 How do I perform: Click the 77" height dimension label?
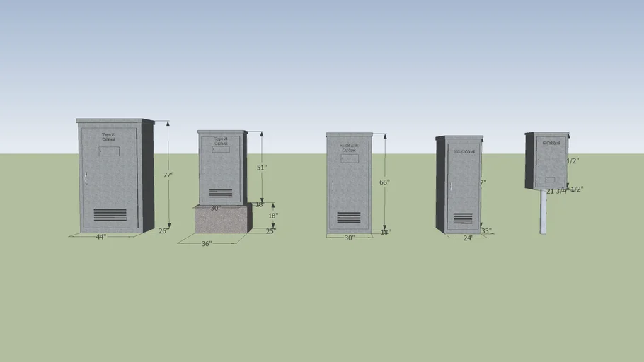[168, 175]
